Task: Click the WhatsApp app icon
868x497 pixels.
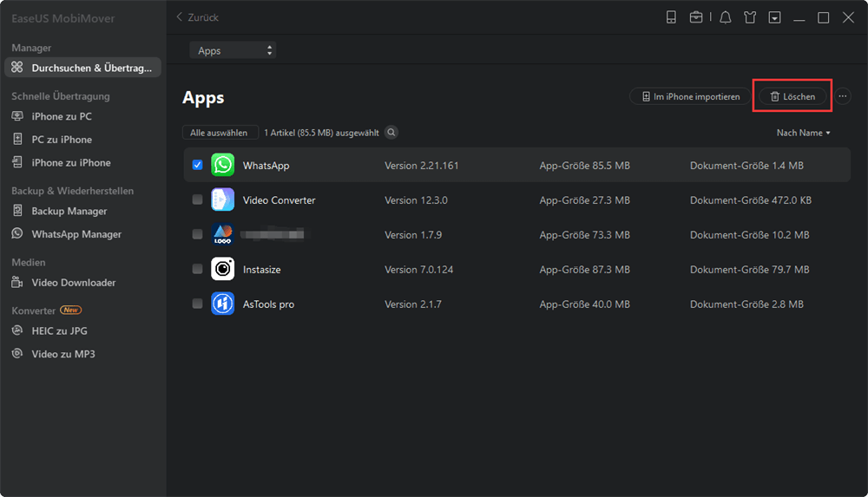Action: [x=222, y=165]
